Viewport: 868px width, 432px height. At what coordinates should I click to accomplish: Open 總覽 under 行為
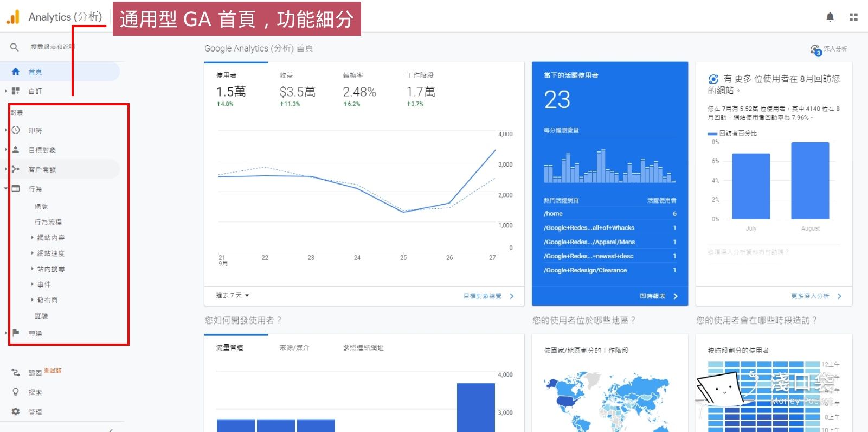click(41, 206)
